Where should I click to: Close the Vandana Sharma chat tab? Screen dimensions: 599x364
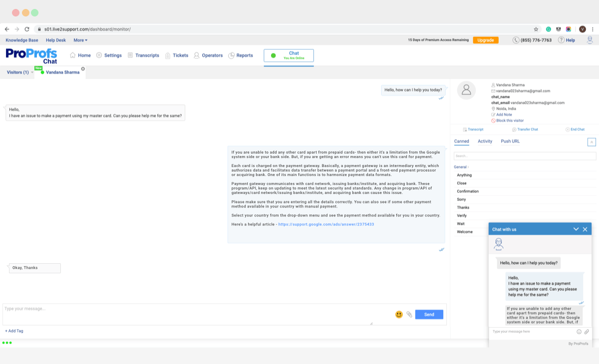point(83,69)
